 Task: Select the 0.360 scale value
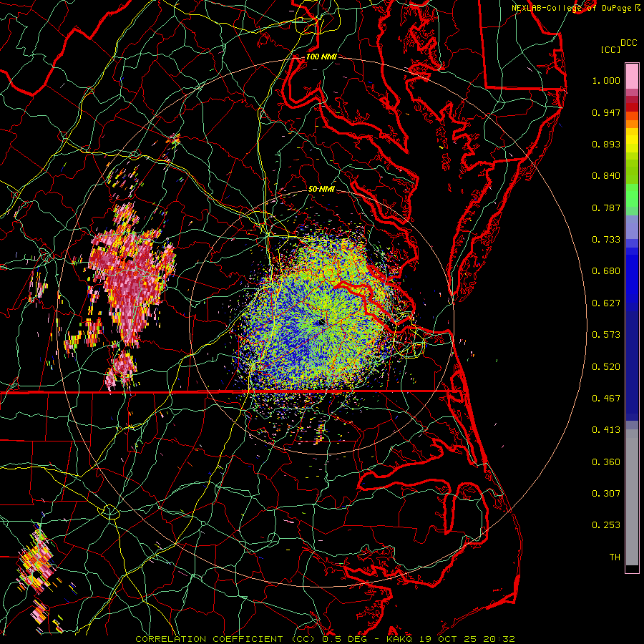pos(606,462)
